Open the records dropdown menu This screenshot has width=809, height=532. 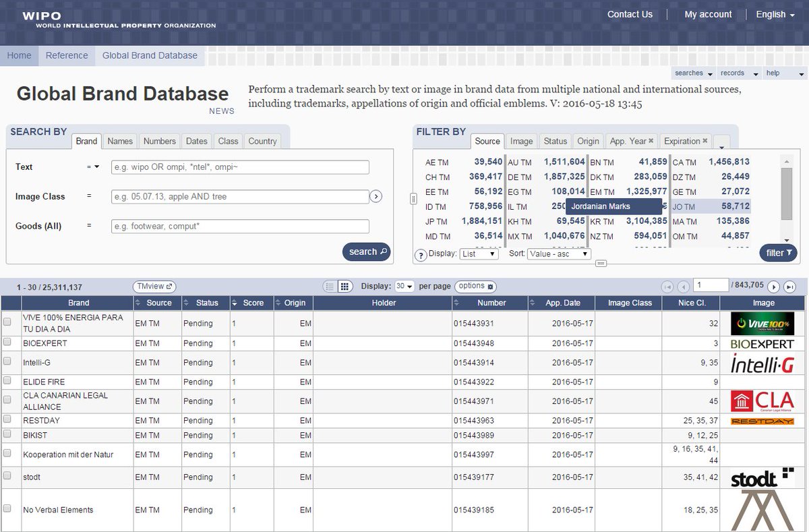(739, 73)
